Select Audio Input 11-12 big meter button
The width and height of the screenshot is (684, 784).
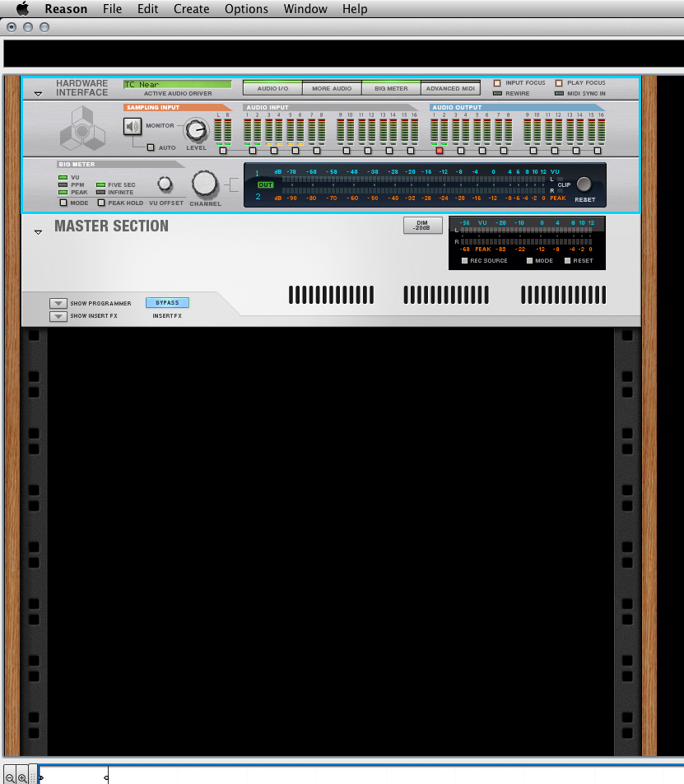[368, 151]
